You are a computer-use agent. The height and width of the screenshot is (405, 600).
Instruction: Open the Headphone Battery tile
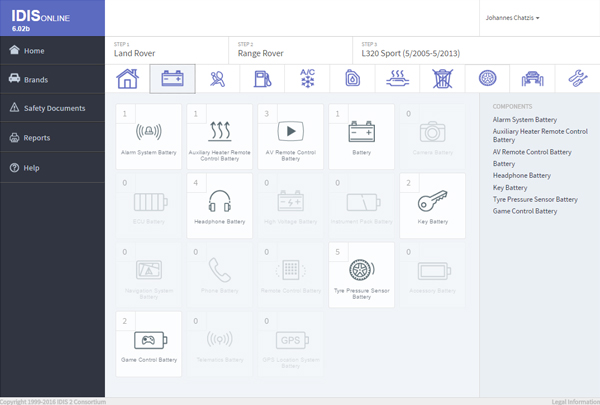[x=220, y=206]
